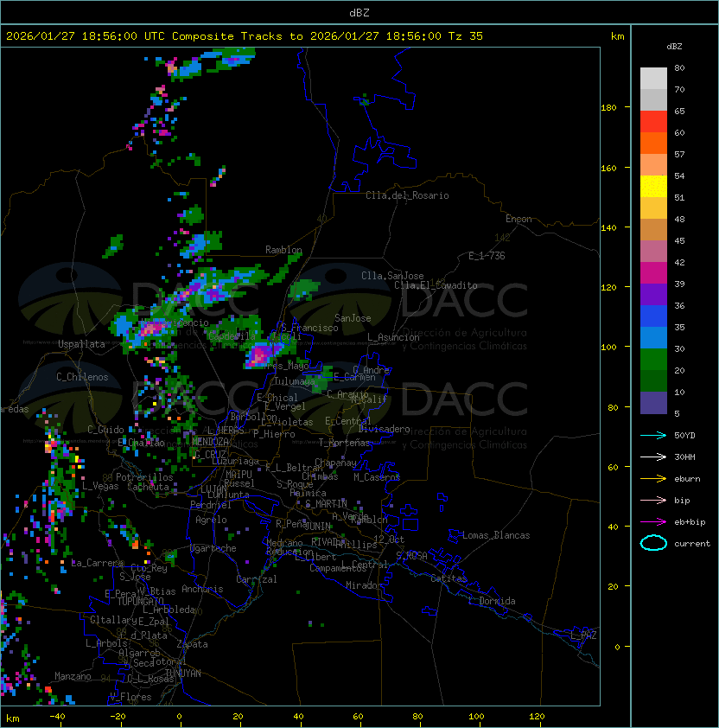Select the red swatch in dBZ scale
The width and height of the screenshot is (719, 728).
pos(653,122)
